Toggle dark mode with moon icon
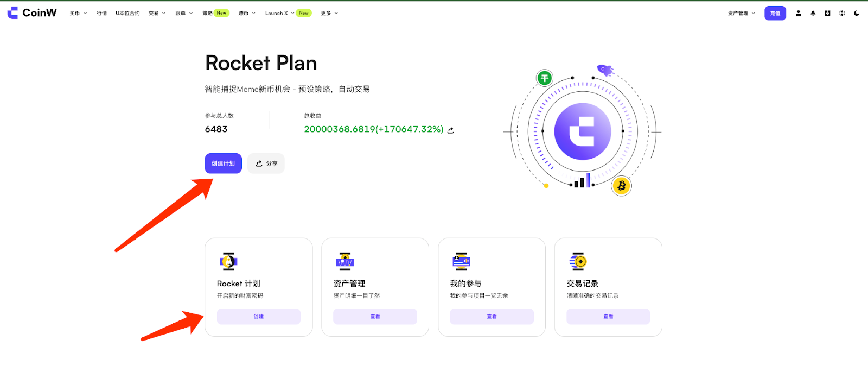Viewport: 868px width, 365px height. 857,14
